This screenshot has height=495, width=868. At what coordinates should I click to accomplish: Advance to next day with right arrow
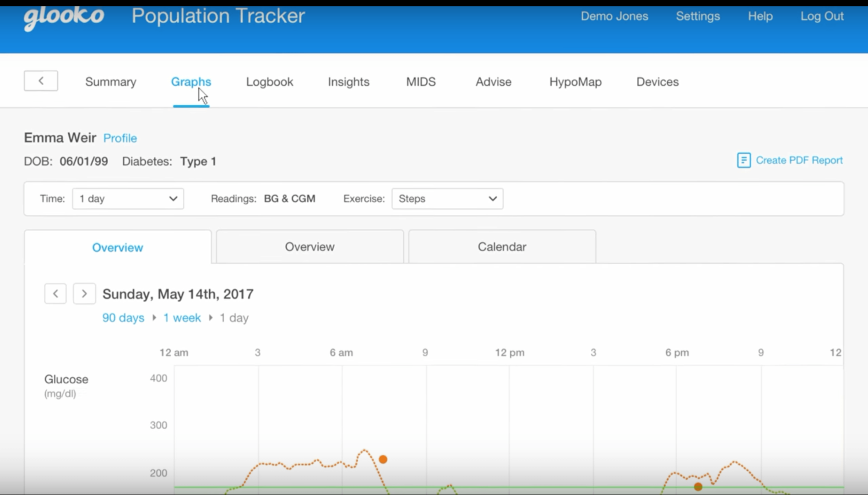pos(84,294)
